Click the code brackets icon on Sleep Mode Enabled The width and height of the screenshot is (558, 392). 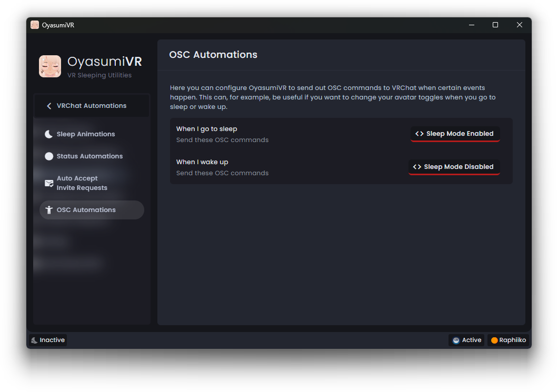(419, 134)
